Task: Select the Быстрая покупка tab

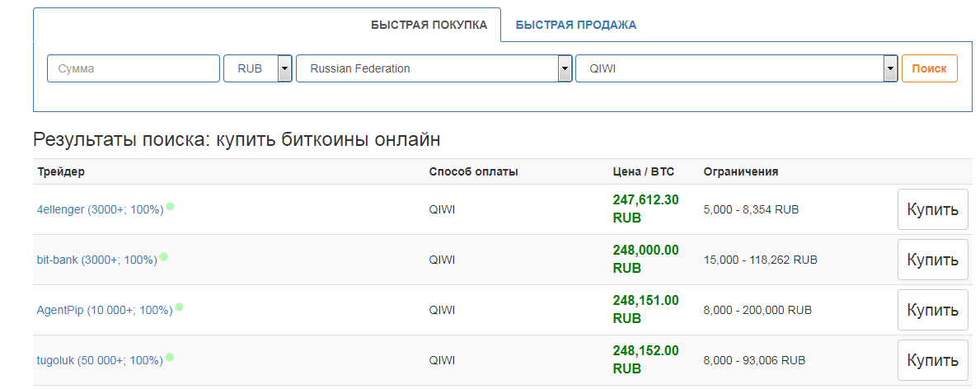Action: pos(429,25)
